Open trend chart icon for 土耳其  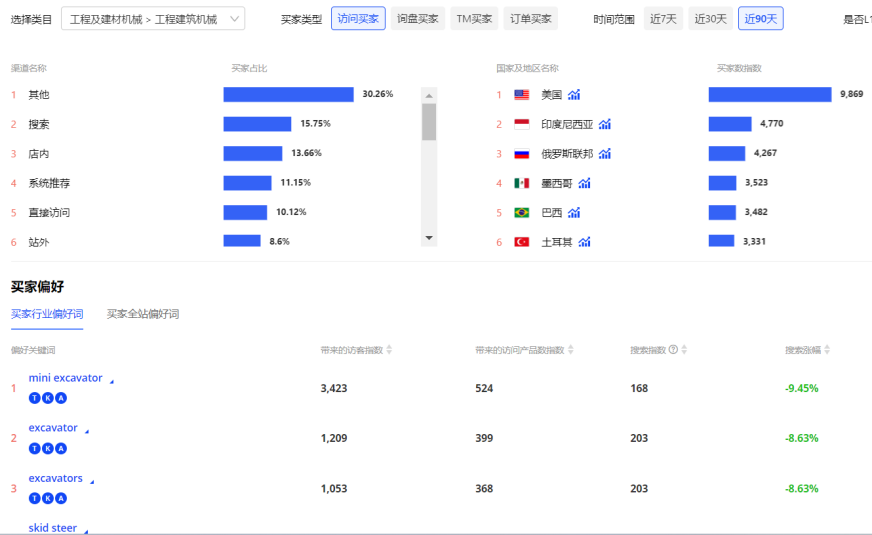point(584,242)
